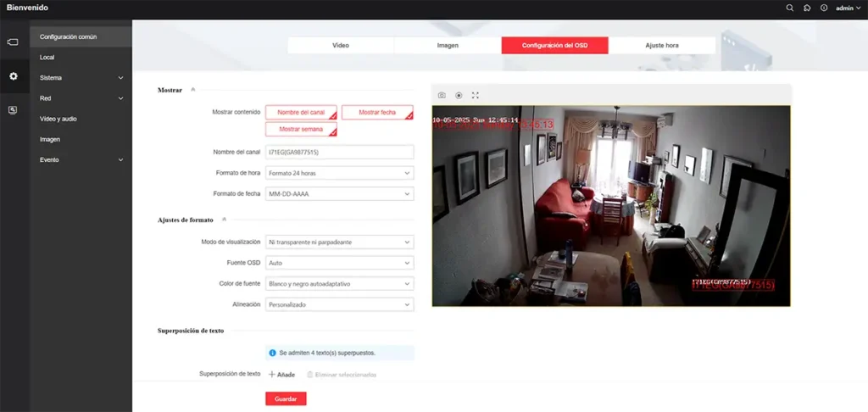Open the 'Formato de fecha' dropdown

pos(339,194)
